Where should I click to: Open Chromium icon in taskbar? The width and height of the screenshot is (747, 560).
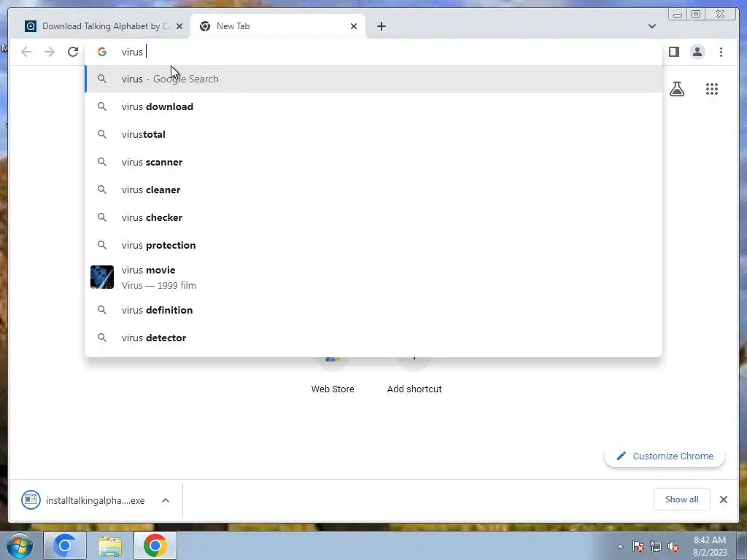pos(65,545)
